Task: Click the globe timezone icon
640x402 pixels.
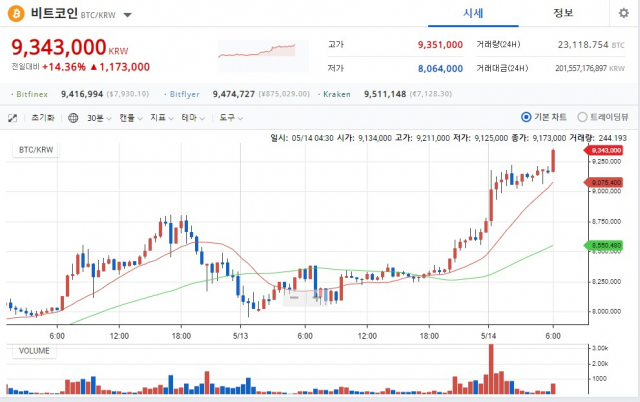Action: point(74,117)
